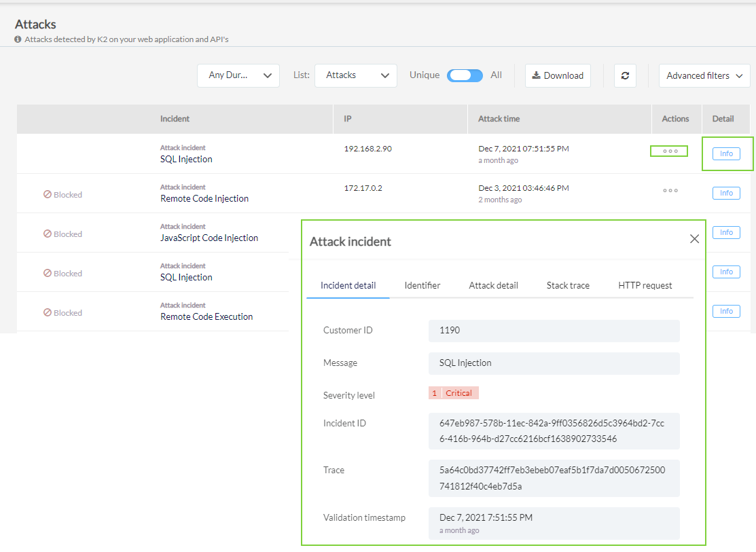Click Info button for Remote Code Execution row
The height and width of the screenshot is (552, 756).
pos(726,312)
